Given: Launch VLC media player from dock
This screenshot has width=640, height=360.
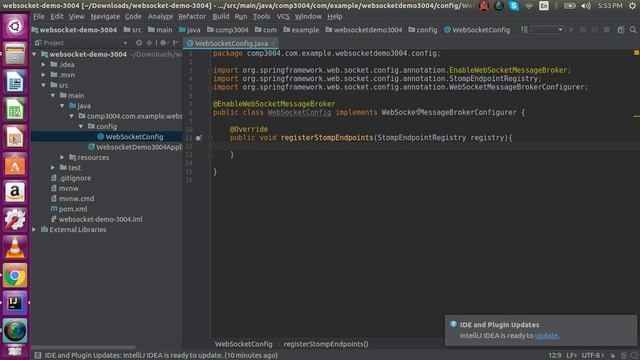Looking at the screenshot, I should tap(15, 248).
